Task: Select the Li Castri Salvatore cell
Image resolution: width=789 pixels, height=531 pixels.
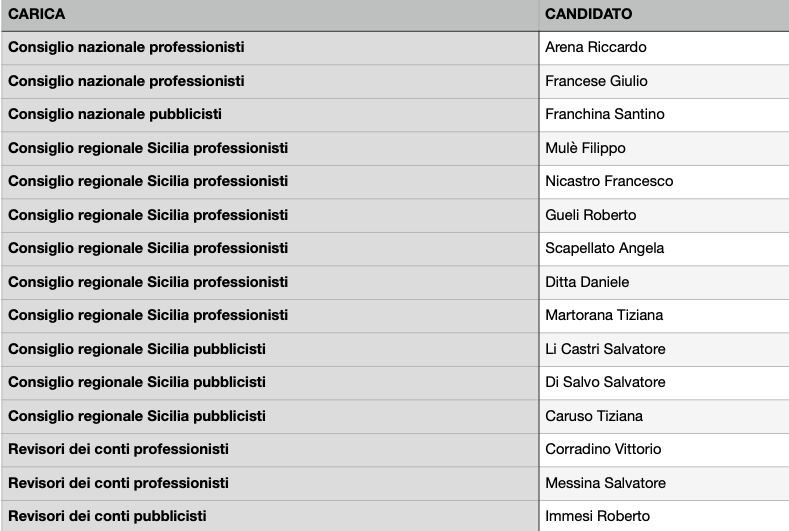Action: pos(605,349)
